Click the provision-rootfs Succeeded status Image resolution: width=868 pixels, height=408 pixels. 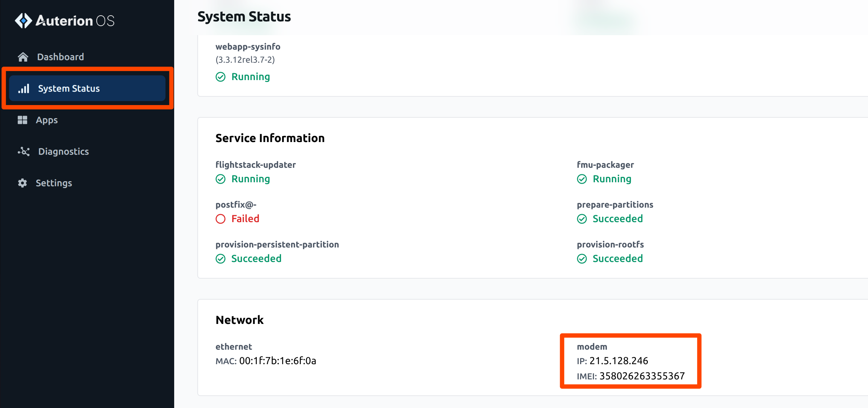tap(617, 259)
